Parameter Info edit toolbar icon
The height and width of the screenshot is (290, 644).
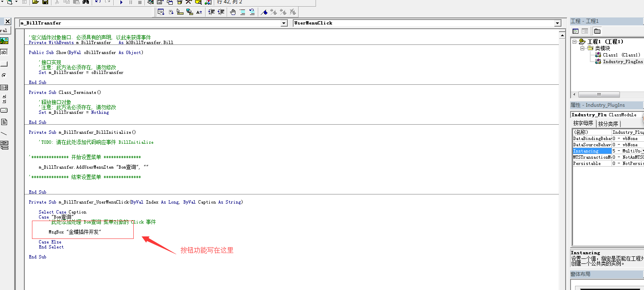[x=190, y=12]
